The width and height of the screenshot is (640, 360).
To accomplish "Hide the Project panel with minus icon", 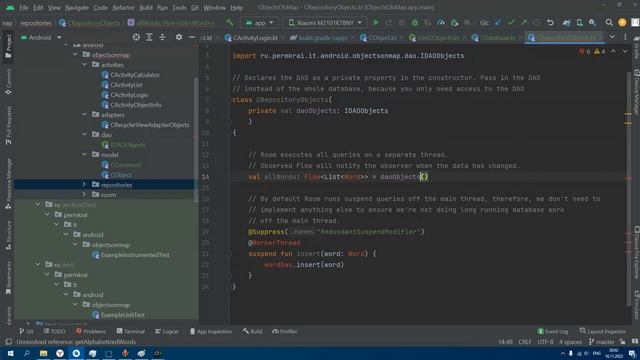I will click(x=192, y=38).
